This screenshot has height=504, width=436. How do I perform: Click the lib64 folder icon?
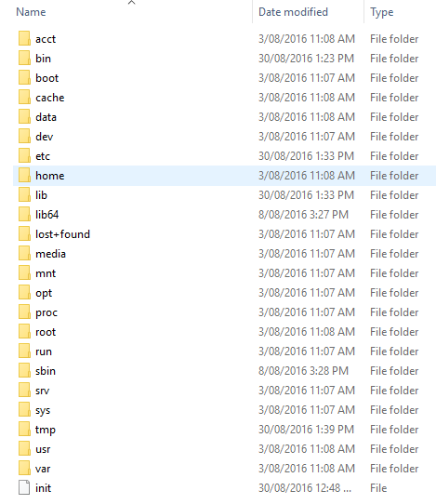coord(24,215)
